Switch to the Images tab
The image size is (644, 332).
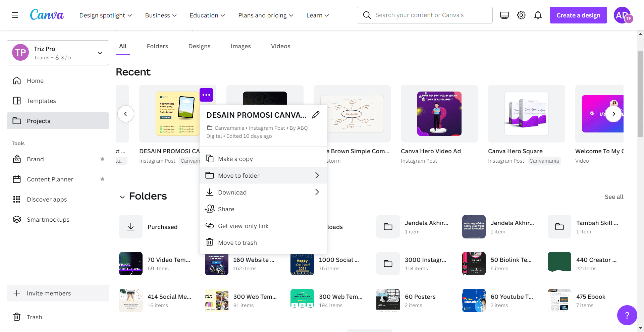pos(240,46)
